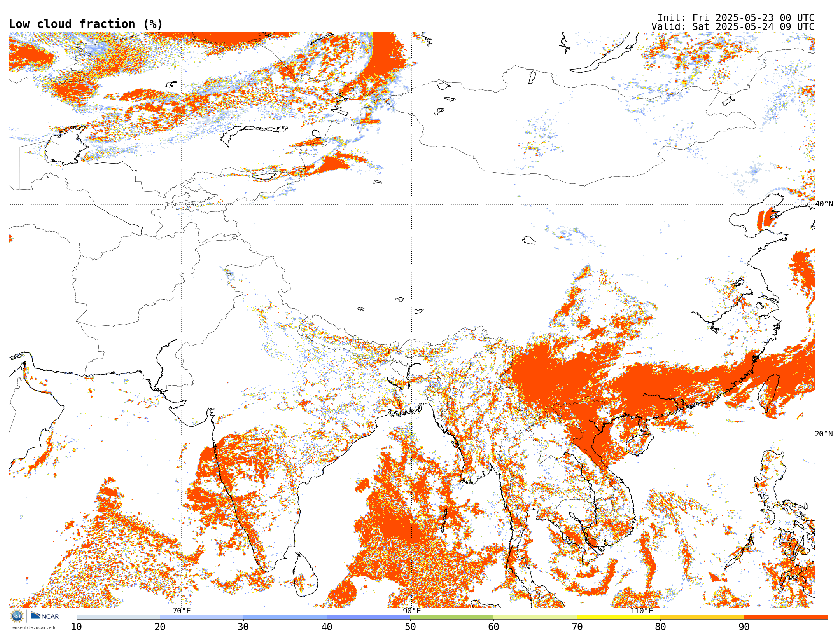The image size is (840, 632).
Task: Click the Lake Baikal outline
Action: point(604,52)
